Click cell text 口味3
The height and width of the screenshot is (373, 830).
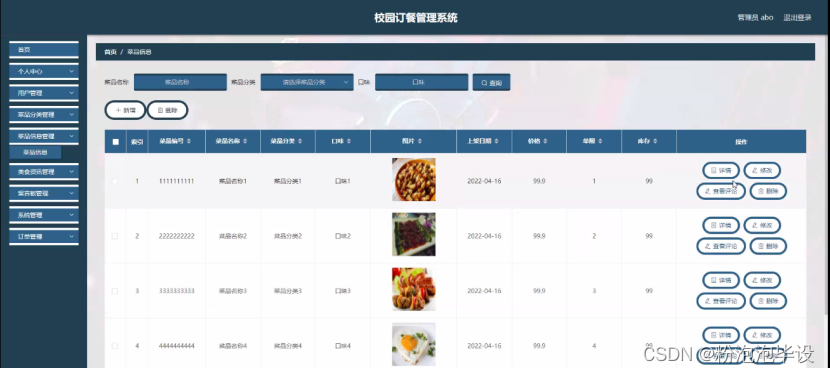pyautogui.click(x=343, y=292)
